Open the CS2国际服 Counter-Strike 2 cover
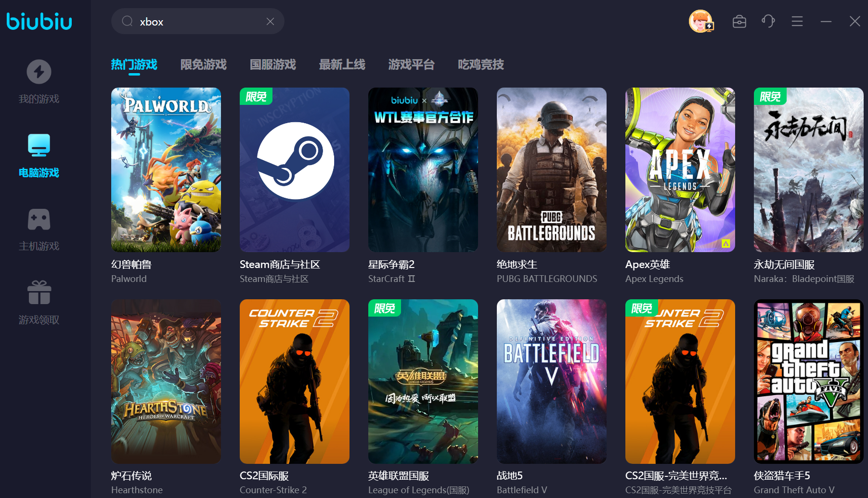 click(295, 382)
